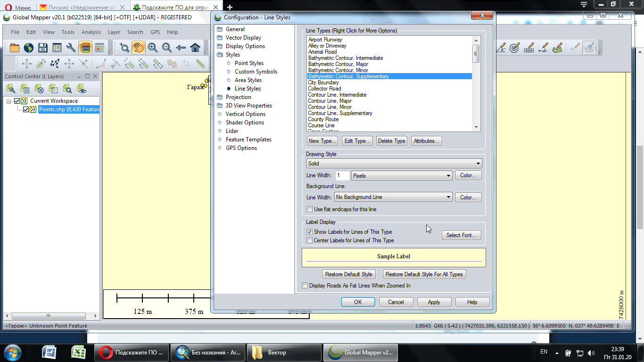This screenshot has height=362, width=644.
Task: Enable Center Labels for Lines of This Type
Action: 310,240
